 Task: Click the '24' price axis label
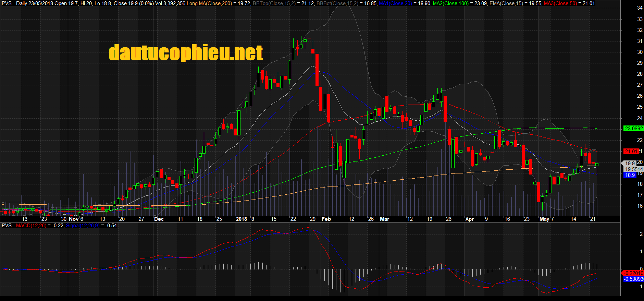coord(640,118)
